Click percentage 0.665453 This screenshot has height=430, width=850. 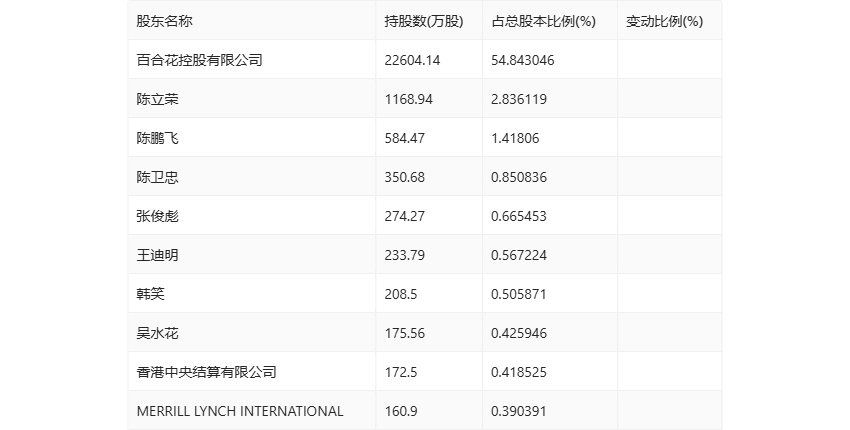pyautogui.click(x=519, y=216)
